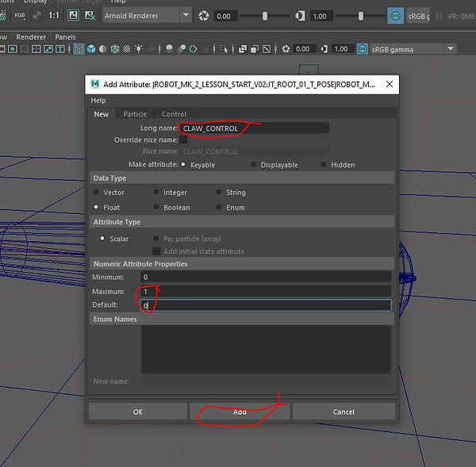
Task: Toggle the wireframe display icon in viewport
Action: tap(79, 49)
